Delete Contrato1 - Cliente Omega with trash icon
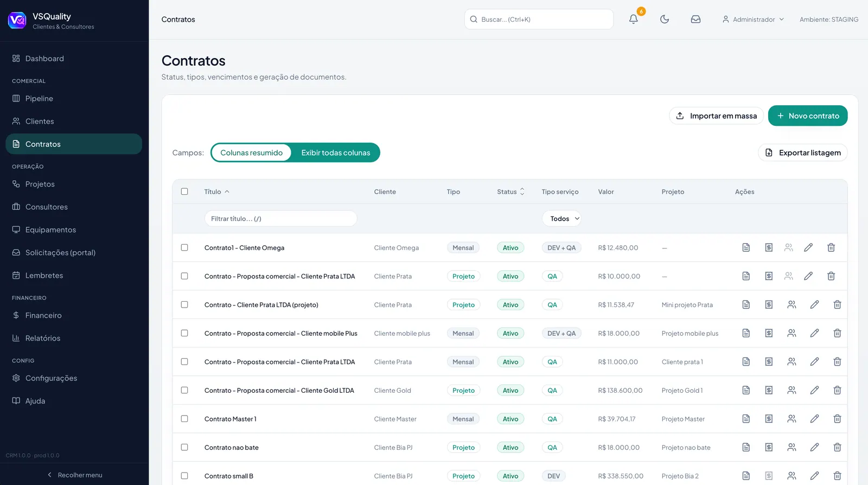 831,248
